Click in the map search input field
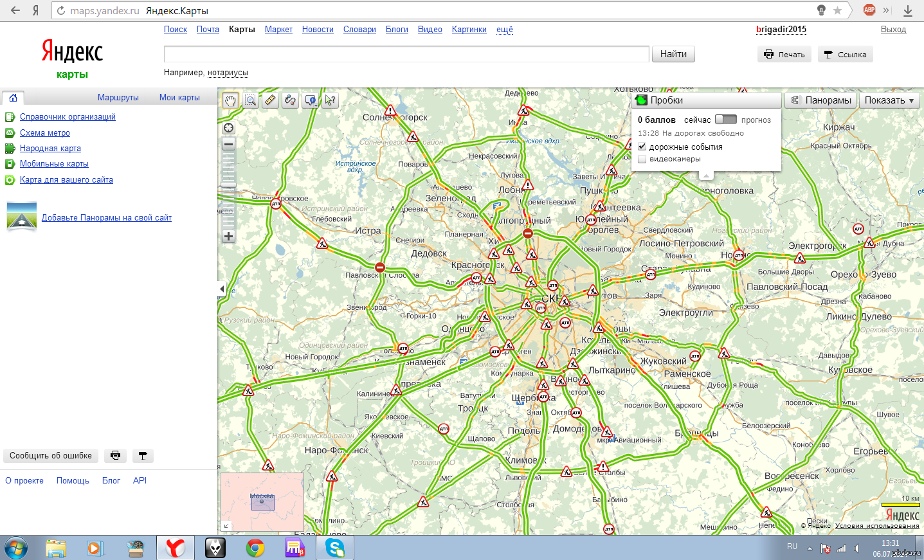The width and height of the screenshot is (924, 560). pyautogui.click(x=406, y=54)
